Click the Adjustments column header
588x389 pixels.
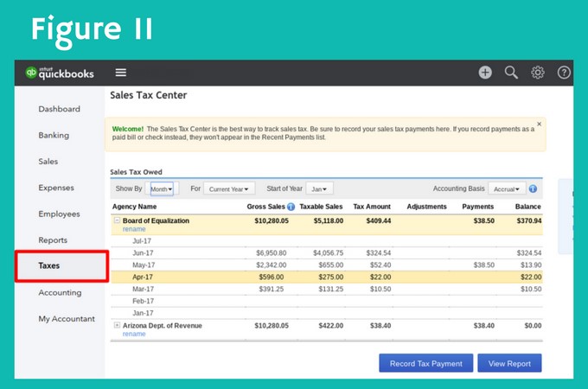point(427,207)
